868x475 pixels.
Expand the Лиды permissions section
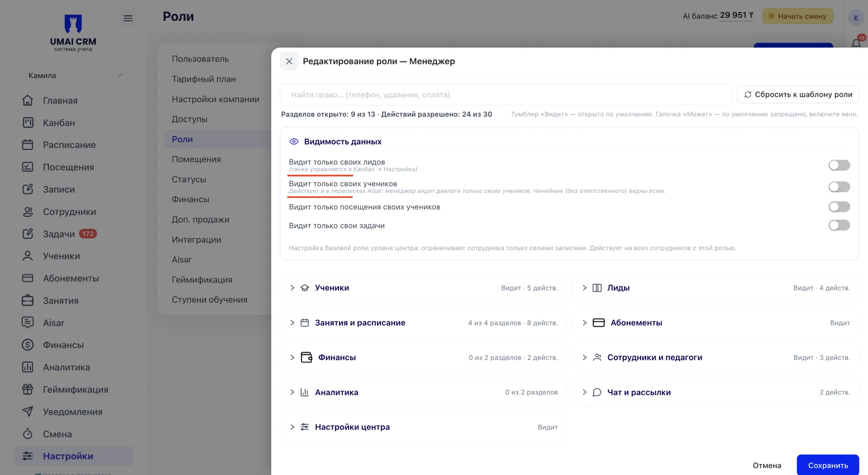point(716,288)
